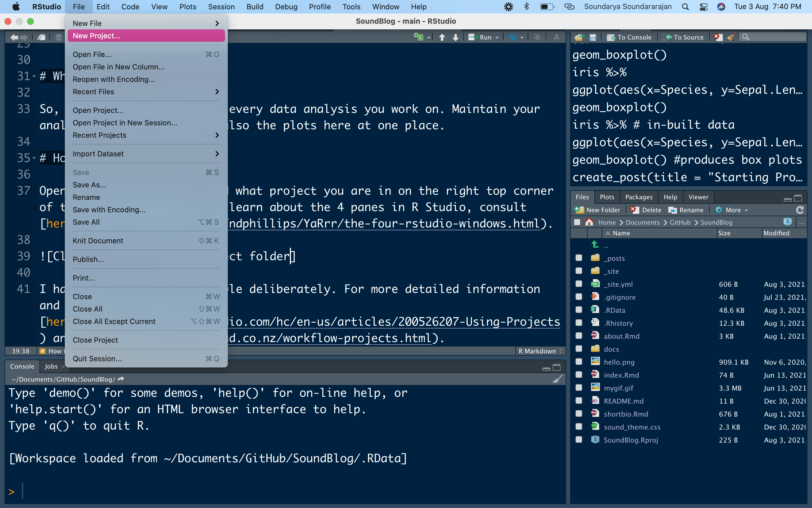Image resolution: width=812 pixels, height=508 pixels.
Task: Click Delete in Files pane toolbar
Action: tap(646, 210)
